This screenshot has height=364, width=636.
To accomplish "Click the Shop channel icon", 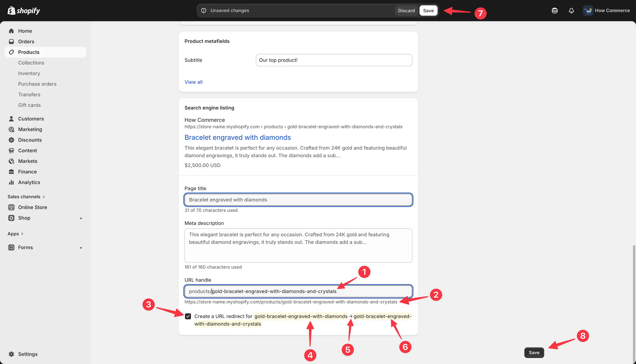I will (x=11, y=218).
